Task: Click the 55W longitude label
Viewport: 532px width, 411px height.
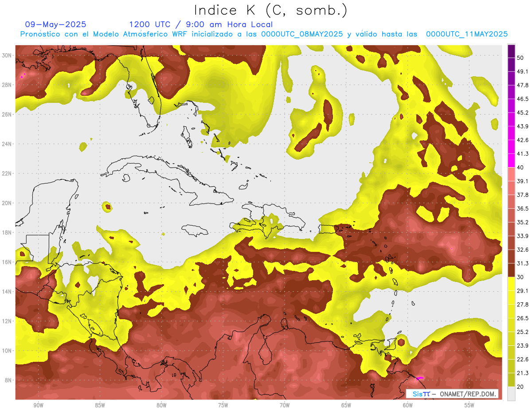Action: pyautogui.click(x=469, y=405)
